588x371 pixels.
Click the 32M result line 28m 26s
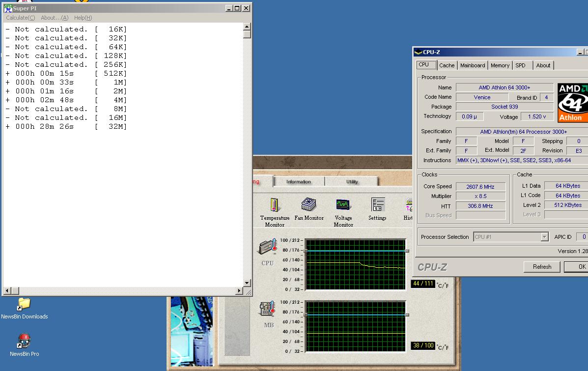click(66, 126)
